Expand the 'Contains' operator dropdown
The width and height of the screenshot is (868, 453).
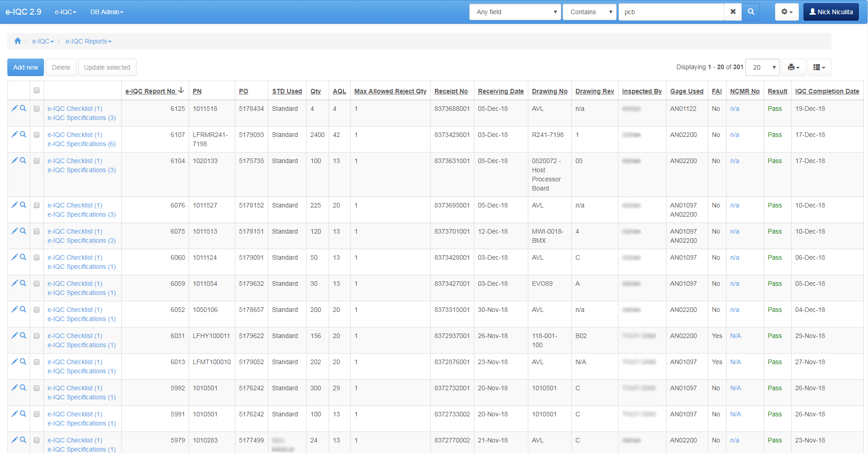(590, 12)
